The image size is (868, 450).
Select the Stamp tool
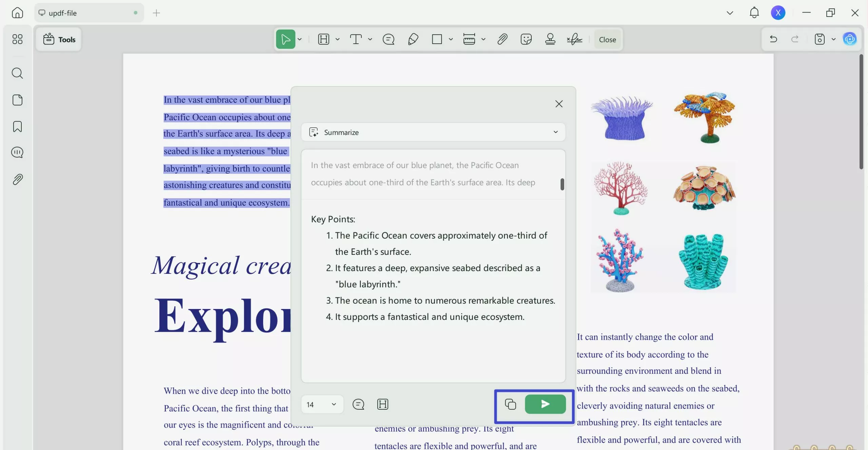pyautogui.click(x=550, y=39)
